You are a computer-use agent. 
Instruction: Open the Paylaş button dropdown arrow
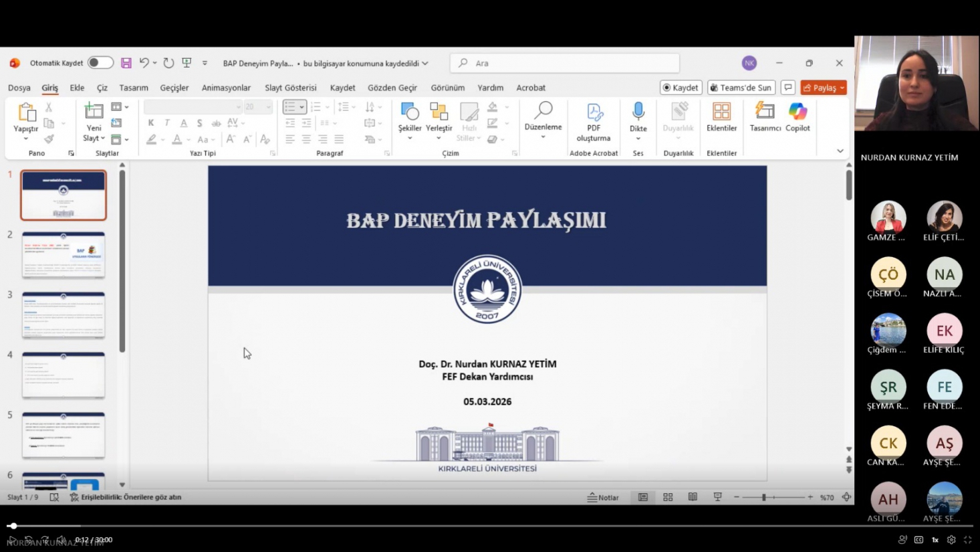point(842,88)
